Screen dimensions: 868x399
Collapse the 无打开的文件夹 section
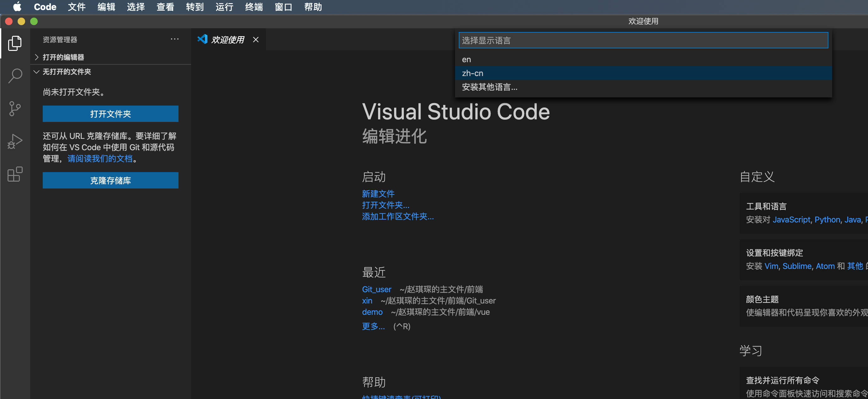(x=66, y=72)
